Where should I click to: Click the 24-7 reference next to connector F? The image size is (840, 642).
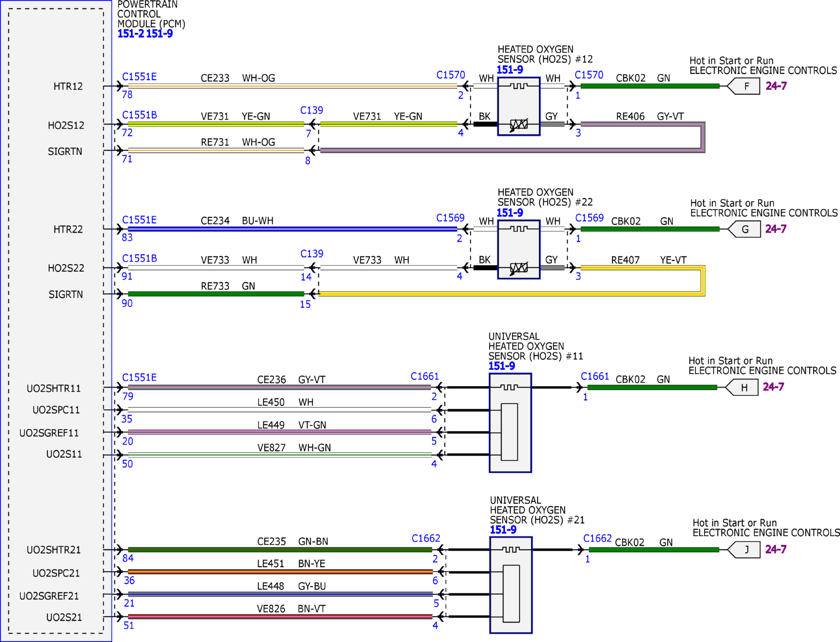tap(776, 86)
